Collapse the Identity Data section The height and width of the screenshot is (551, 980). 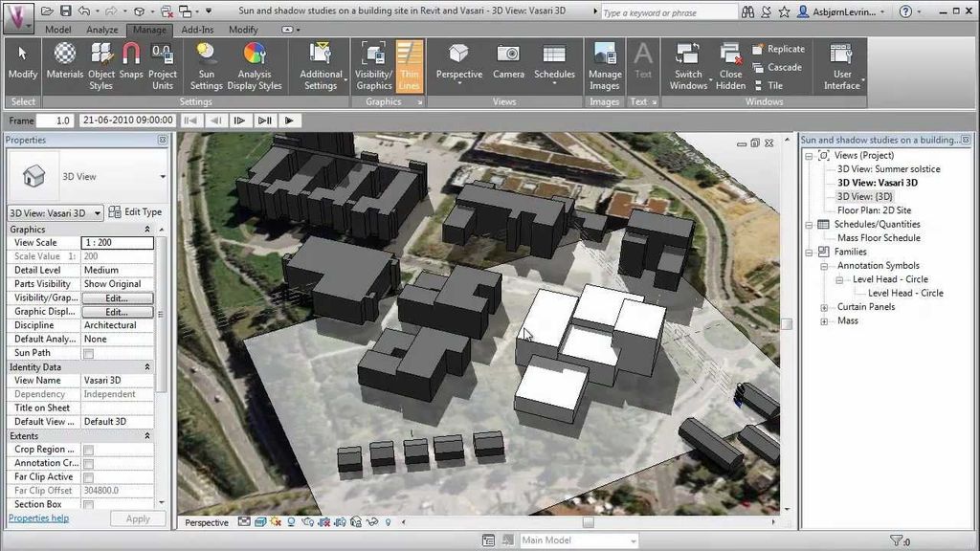pyautogui.click(x=147, y=366)
